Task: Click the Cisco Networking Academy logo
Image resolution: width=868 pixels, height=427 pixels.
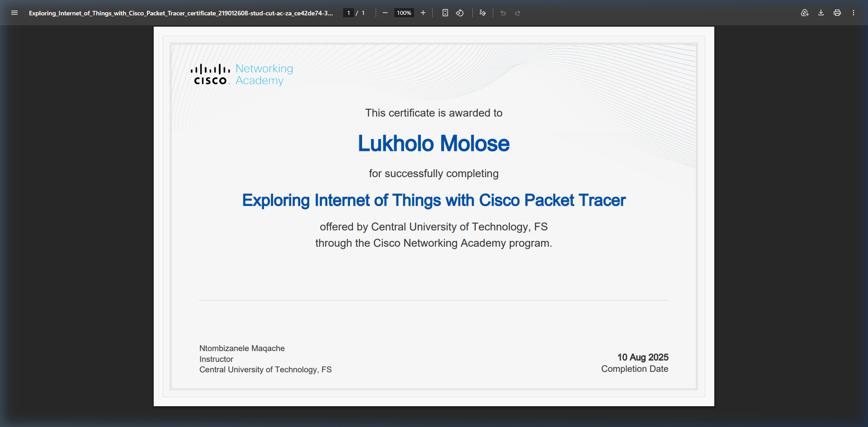Action: coord(242,75)
